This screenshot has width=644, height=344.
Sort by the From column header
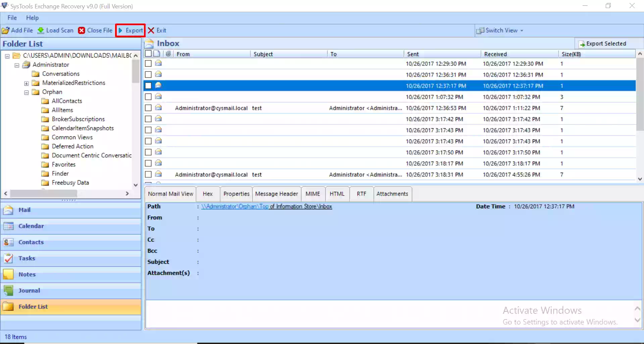(212, 54)
